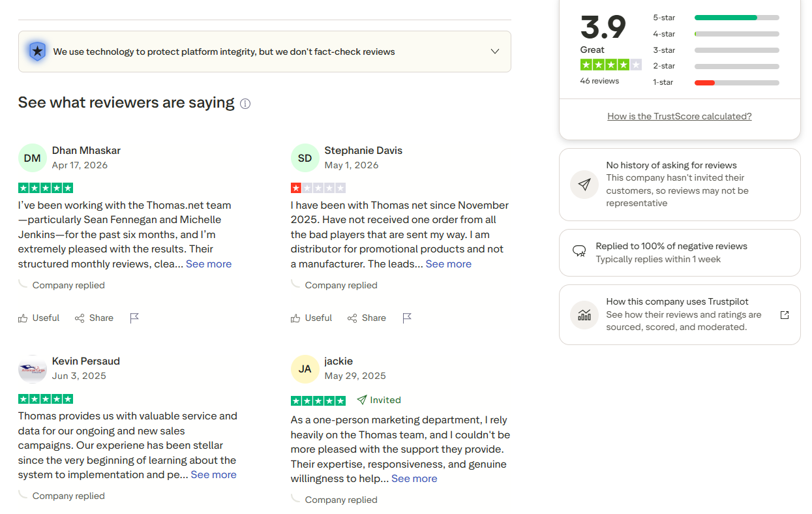This screenshot has height=514, width=812.
Task: Flag Dhan Mhaskar's review
Action: click(134, 318)
